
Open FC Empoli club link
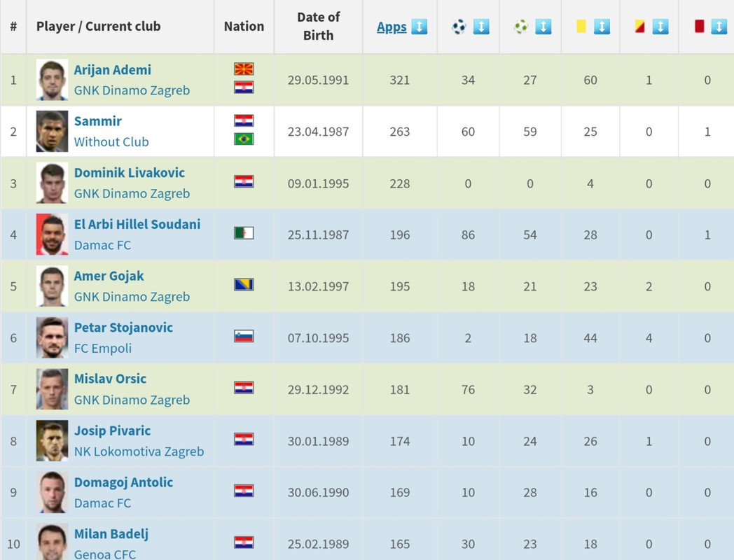pos(103,349)
